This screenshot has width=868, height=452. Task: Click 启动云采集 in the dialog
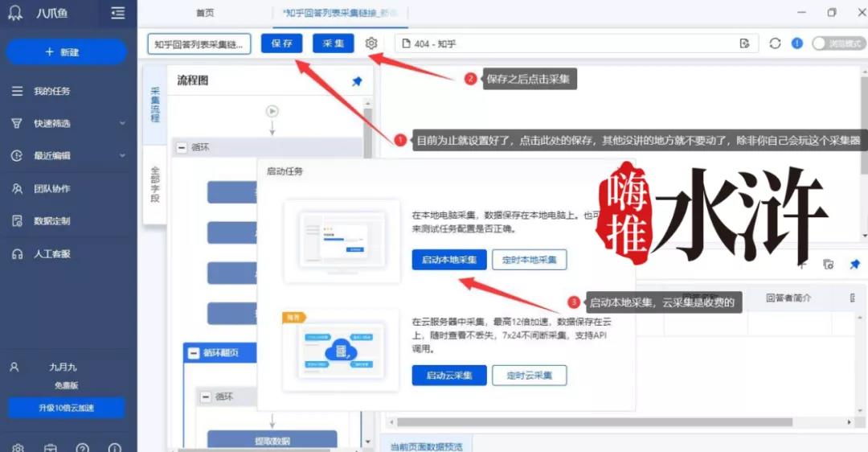pyautogui.click(x=449, y=375)
